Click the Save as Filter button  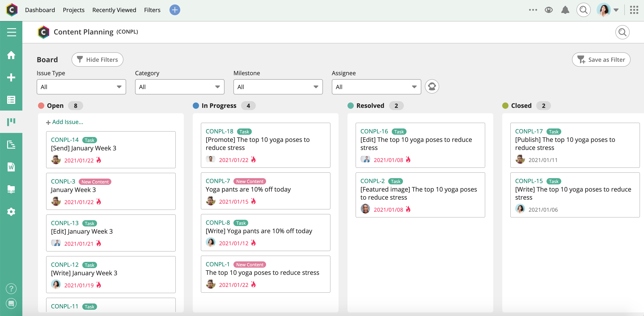(601, 60)
